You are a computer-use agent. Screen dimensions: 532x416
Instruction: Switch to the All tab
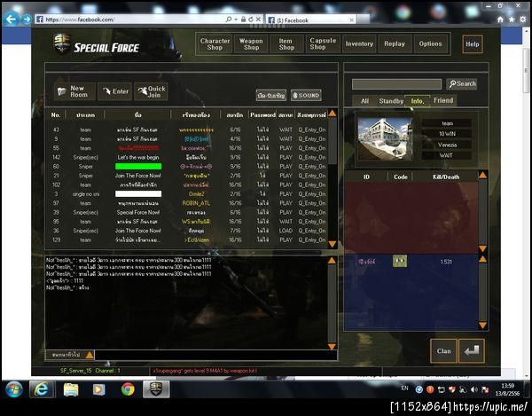tap(364, 101)
